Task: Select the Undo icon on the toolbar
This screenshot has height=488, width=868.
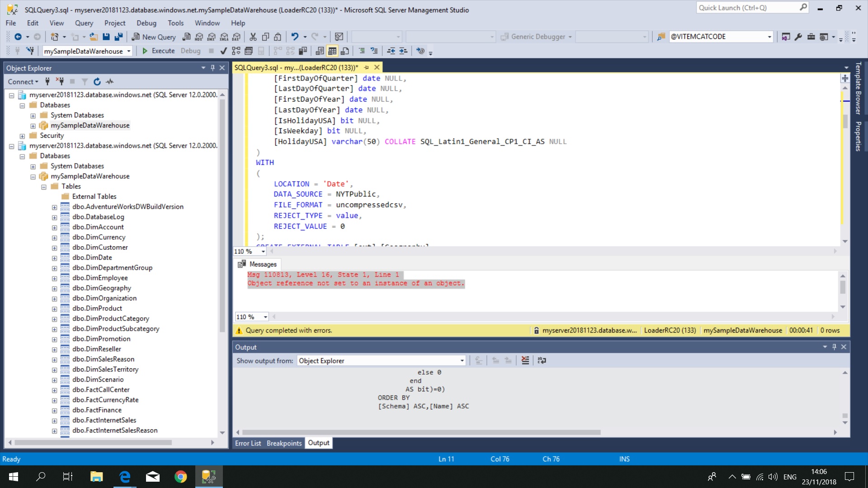Action: [x=296, y=37]
